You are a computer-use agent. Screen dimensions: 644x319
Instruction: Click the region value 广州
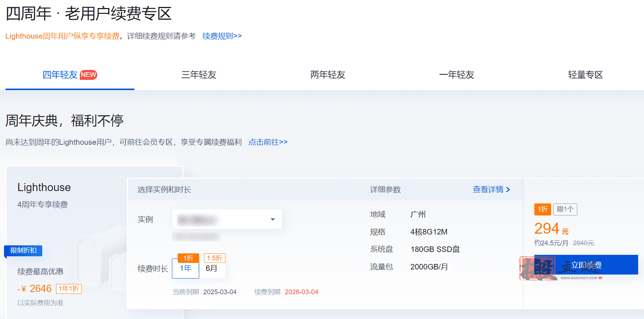click(x=418, y=214)
